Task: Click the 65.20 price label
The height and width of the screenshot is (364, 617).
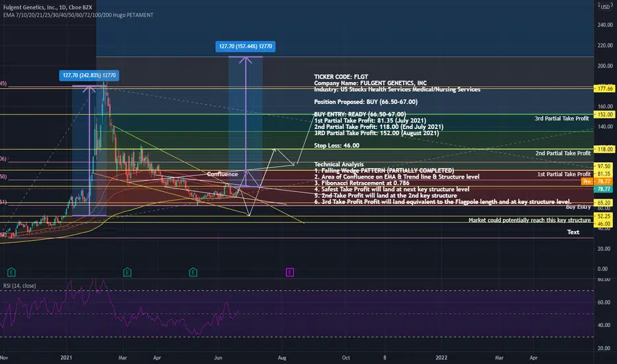Action: (604, 203)
